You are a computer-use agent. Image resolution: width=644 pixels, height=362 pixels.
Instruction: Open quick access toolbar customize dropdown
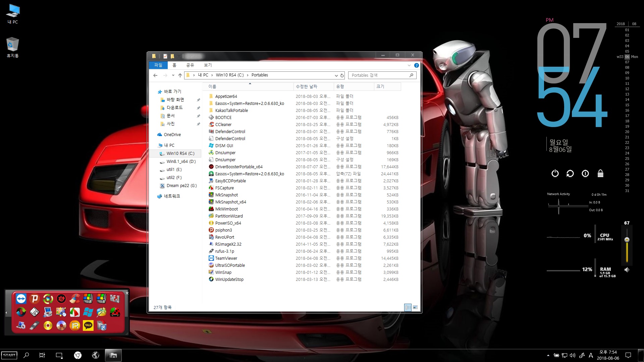click(x=179, y=56)
